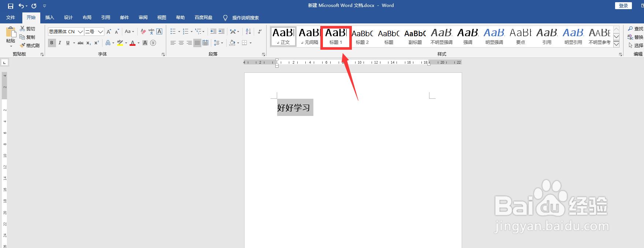Select the 标题 2 style
This screenshot has width=644, height=248.
[x=362, y=37]
